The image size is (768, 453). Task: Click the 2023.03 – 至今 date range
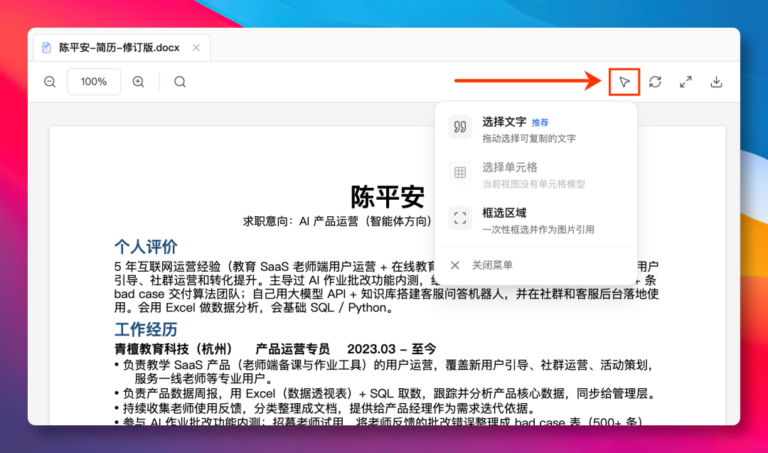click(391, 349)
